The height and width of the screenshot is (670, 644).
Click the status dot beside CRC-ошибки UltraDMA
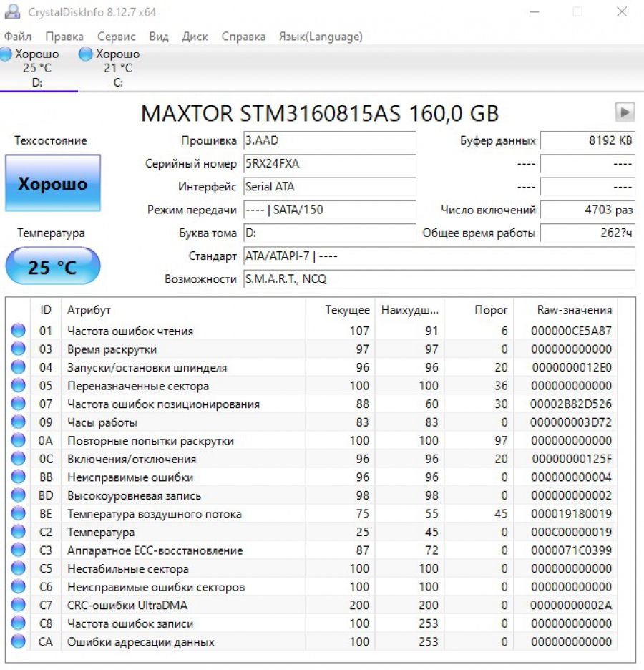18,605
